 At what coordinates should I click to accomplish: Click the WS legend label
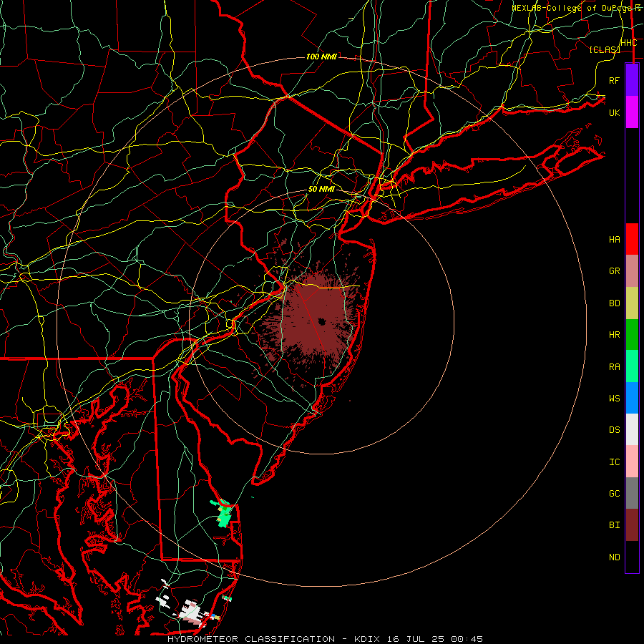(x=615, y=399)
